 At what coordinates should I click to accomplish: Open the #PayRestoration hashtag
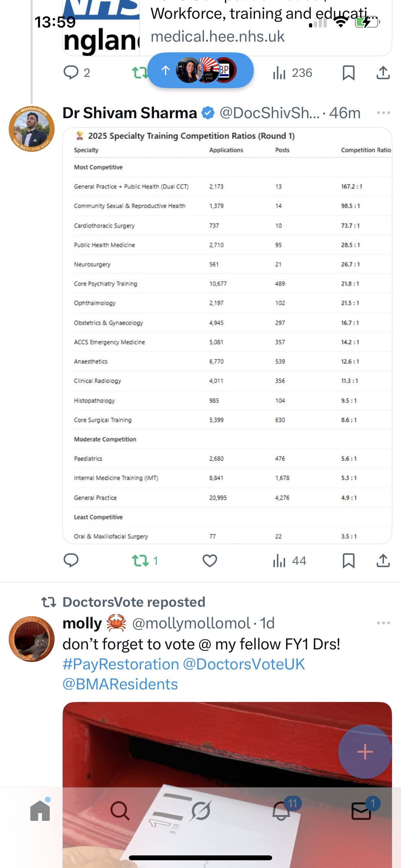pyautogui.click(x=121, y=664)
